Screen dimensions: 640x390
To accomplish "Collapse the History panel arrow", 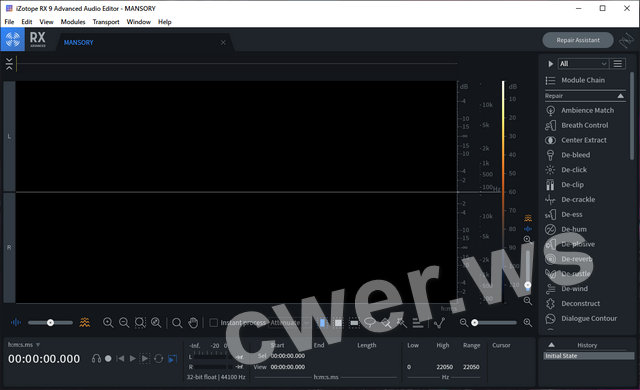I will 551,345.
